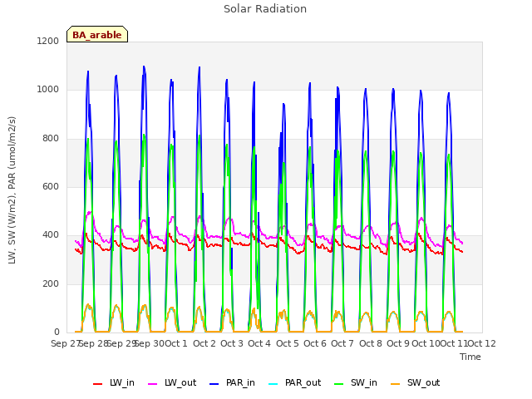Click the Oct 6 x-axis tick label

(x=315, y=343)
